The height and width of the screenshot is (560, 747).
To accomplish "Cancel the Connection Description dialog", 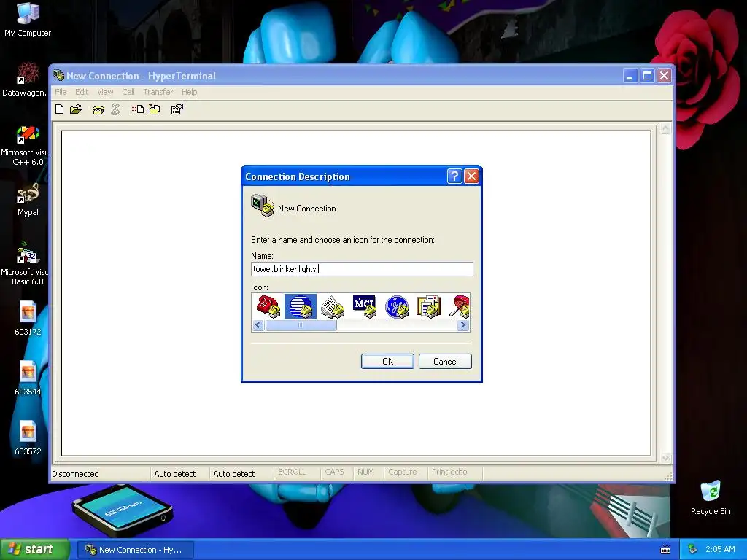I will click(x=445, y=362).
